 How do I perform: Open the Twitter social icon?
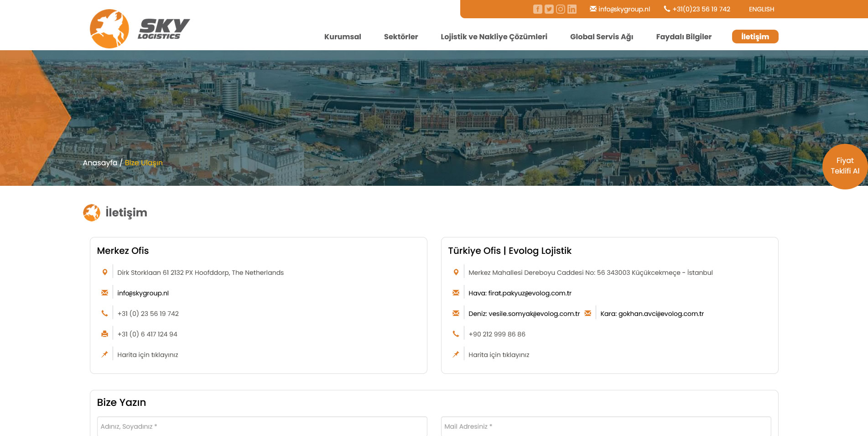[x=549, y=9]
